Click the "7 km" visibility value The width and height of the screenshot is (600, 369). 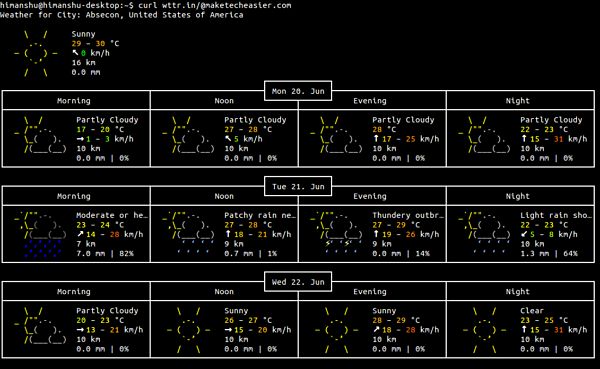click(86, 244)
